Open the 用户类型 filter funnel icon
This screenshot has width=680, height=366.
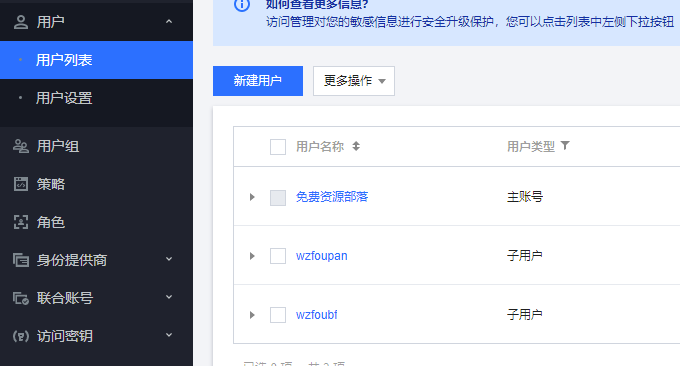565,145
